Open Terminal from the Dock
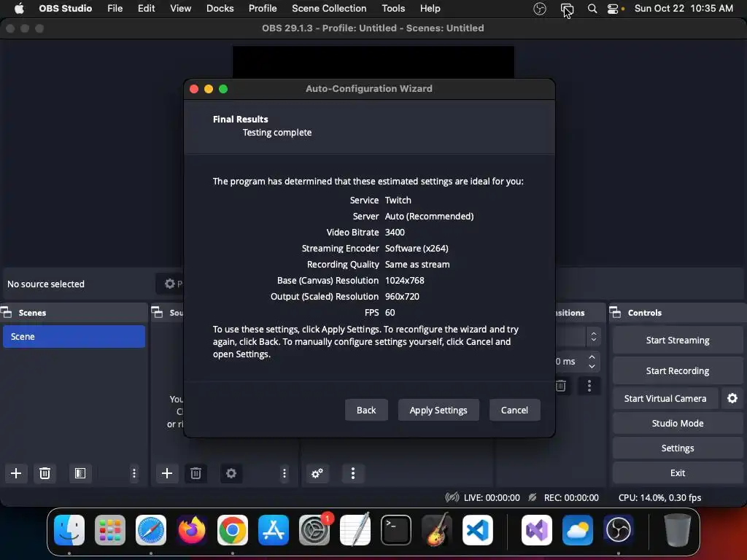747x560 pixels. click(x=396, y=529)
